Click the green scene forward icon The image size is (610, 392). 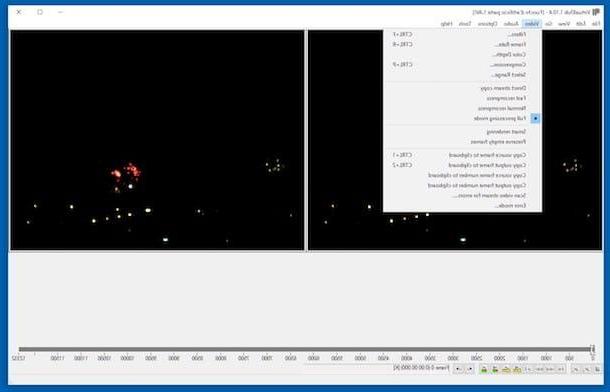tap(484, 369)
